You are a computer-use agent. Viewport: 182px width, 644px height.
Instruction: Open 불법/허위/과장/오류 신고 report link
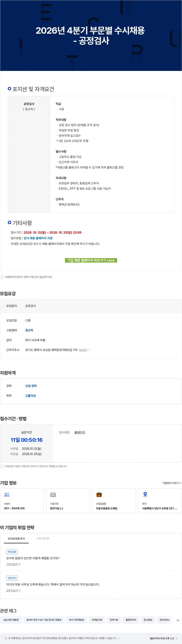pyautogui.click(x=162, y=638)
